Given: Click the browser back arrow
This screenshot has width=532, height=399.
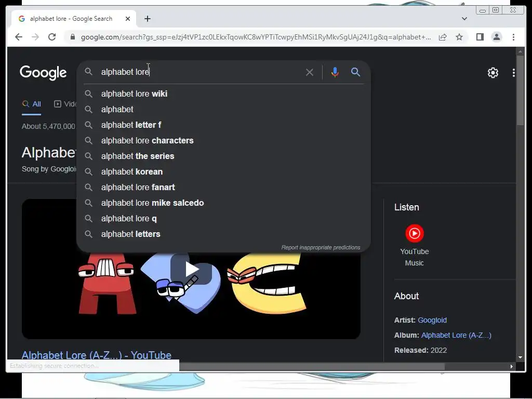Looking at the screenshot, I should pyautogui.click(x=19, y=37).
